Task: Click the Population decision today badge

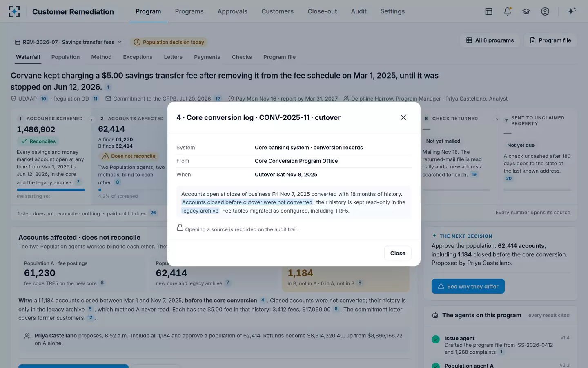Action: click(169, 42)
